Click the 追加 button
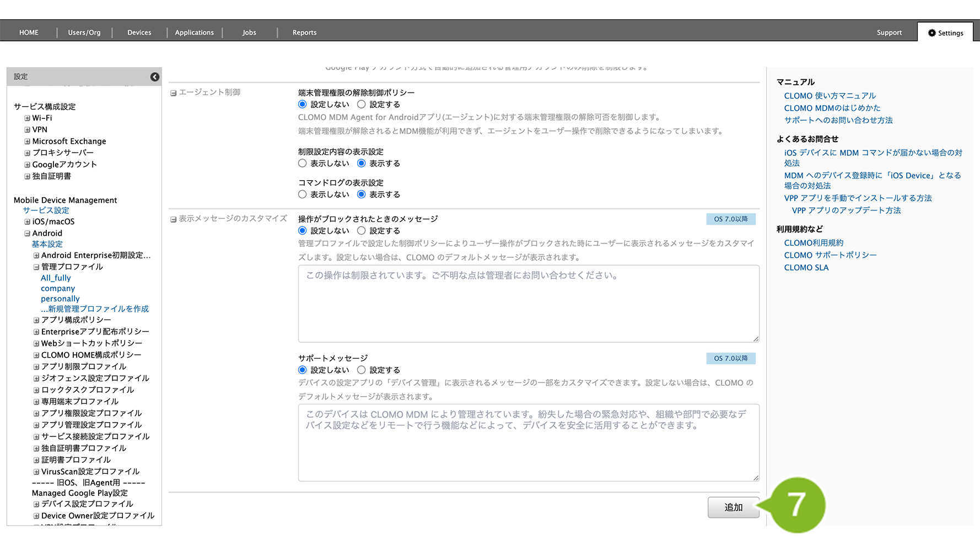980x551 pixels. [733, 507]
